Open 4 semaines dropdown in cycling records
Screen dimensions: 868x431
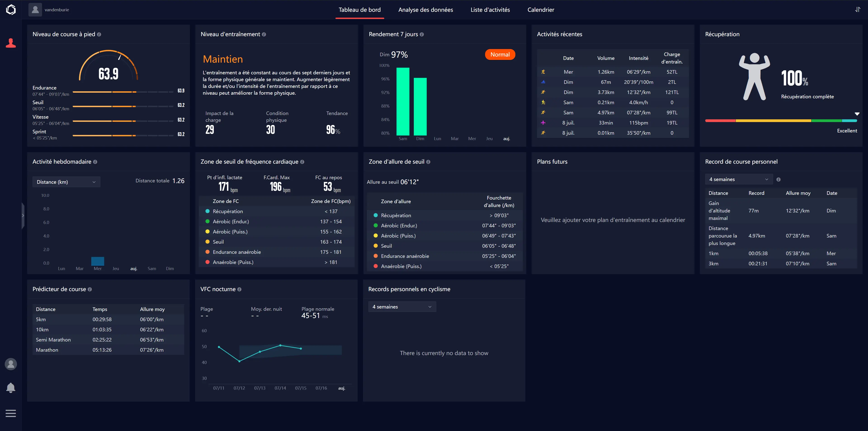[x=402, y=307]
